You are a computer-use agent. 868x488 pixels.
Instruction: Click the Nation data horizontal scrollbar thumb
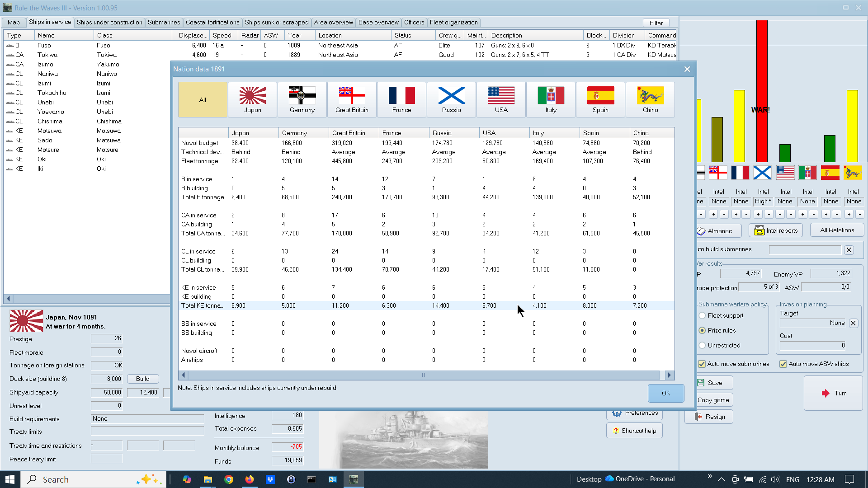(x=424, y=375)
